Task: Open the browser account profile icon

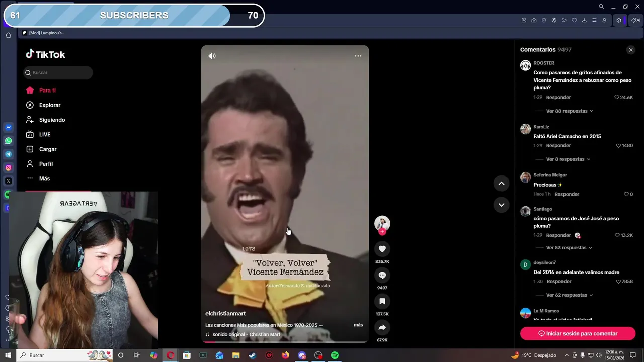Action: tap(604, 20)
